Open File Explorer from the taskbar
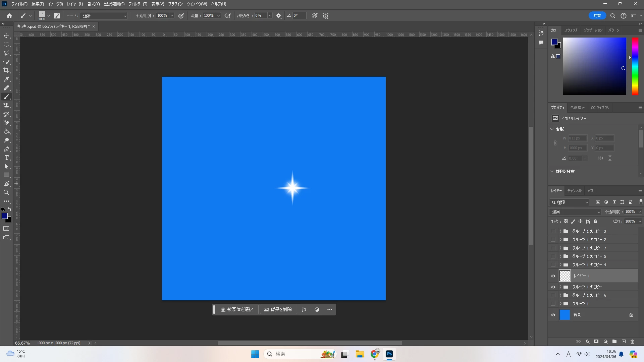This screenshot has width=644, height=362. [x=360, y=354]
